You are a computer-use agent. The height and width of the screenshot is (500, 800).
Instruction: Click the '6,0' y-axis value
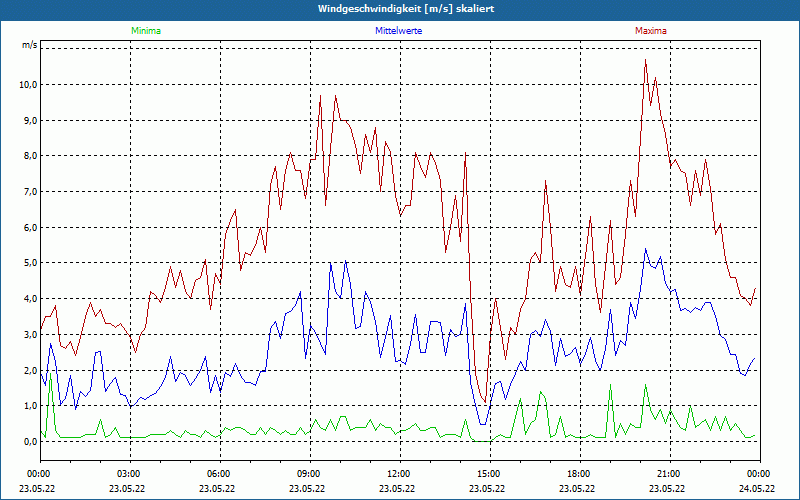click(x=31, y=228)
